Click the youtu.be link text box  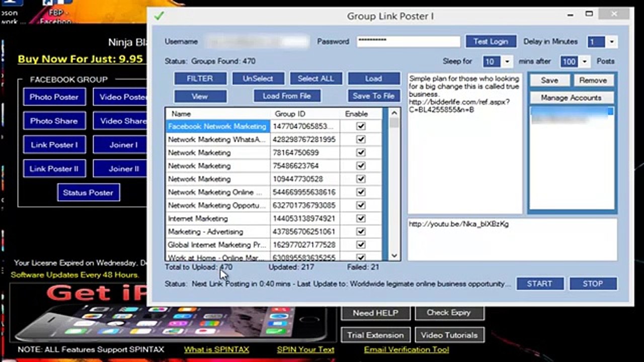tap(512, 239)
